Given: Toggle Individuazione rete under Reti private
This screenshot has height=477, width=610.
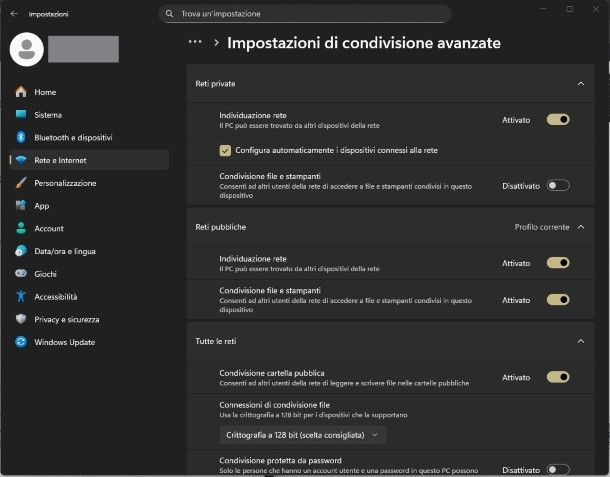Looking at the screenshot, I should click(558, 119).
